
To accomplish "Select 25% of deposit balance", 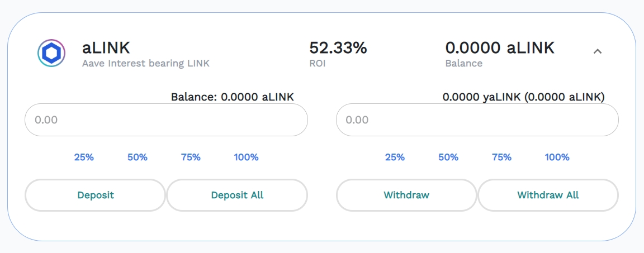I will tap(84, 157).
